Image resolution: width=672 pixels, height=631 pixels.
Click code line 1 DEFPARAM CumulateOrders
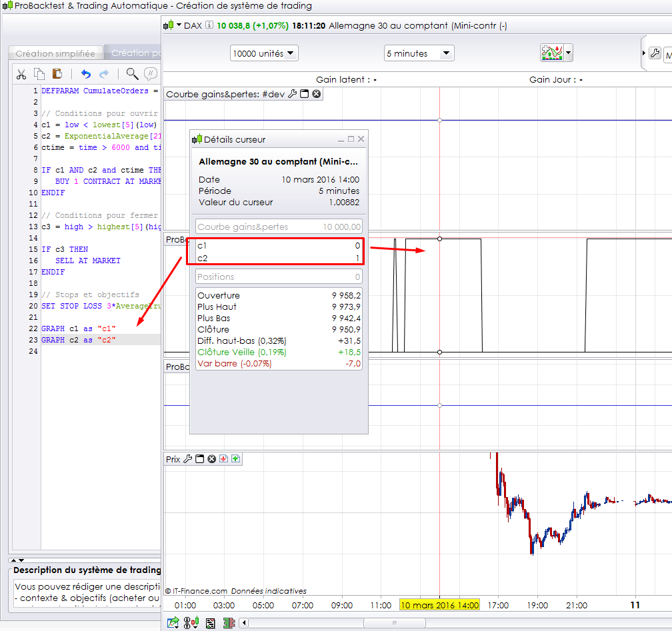point(99,91)
